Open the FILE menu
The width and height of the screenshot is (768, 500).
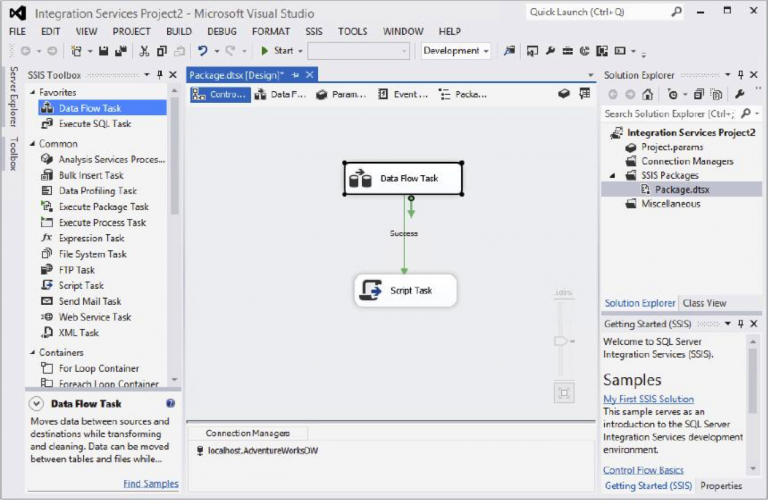(17, 31)
